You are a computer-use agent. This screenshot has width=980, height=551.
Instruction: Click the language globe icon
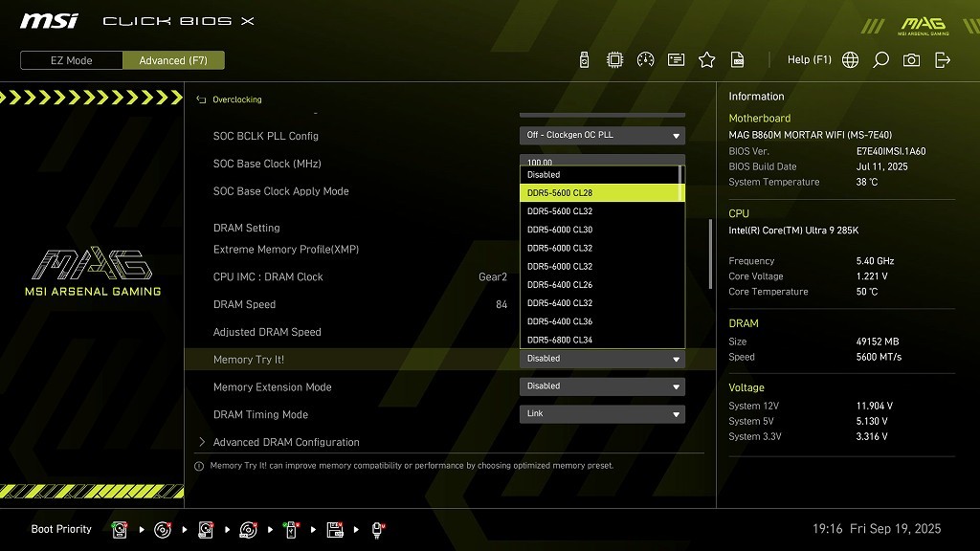click(x=850, y=60)
